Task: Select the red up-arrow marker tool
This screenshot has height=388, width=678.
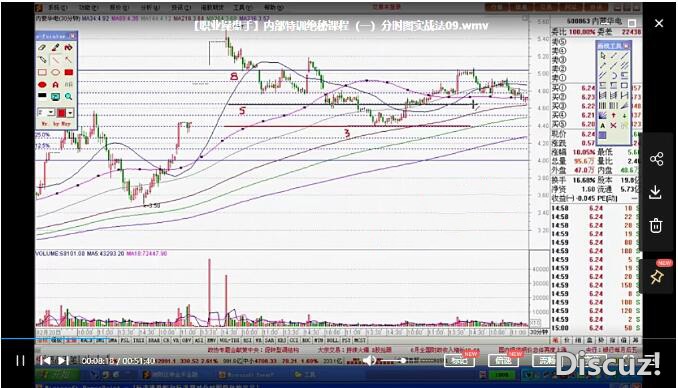Action: pyautogui.click(x=614, y=115)
